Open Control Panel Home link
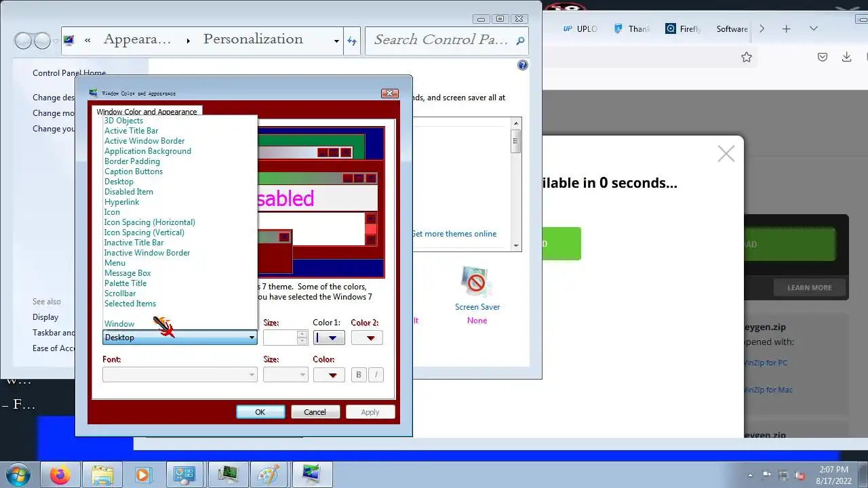 point(69,73)
